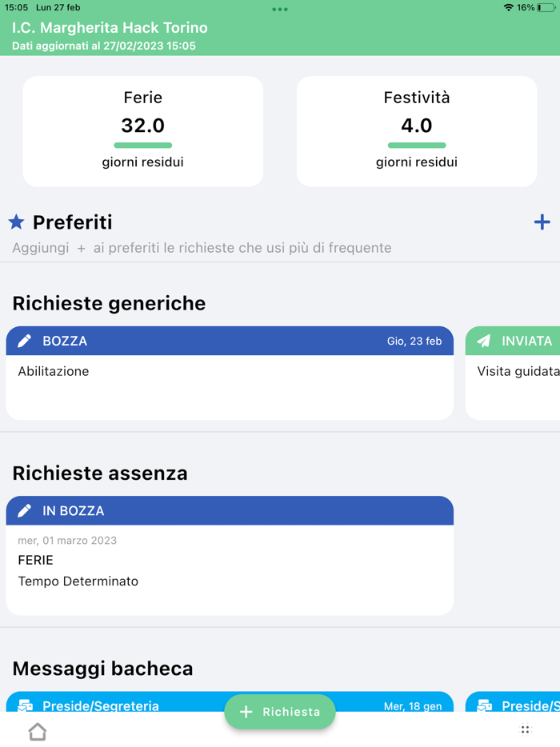Open the grid menu icon at bottom right

click(526, 729)
